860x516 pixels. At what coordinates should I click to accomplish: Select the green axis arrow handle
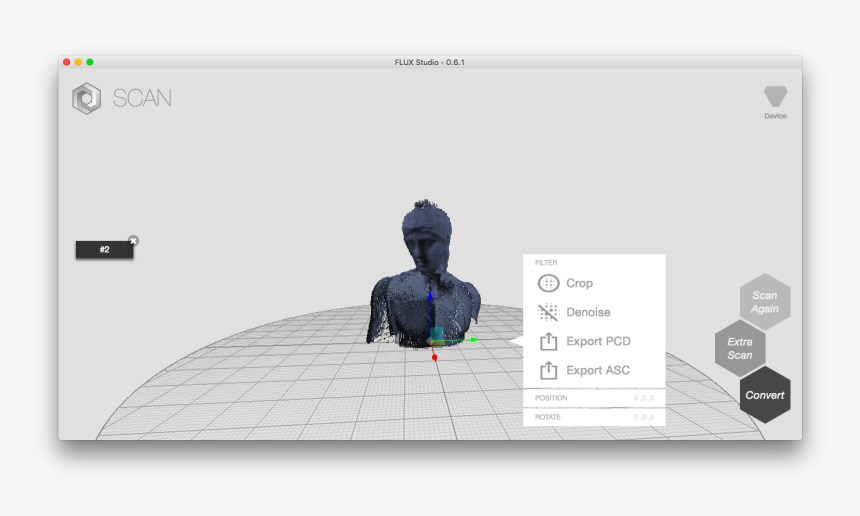click(x=472, y=340)
